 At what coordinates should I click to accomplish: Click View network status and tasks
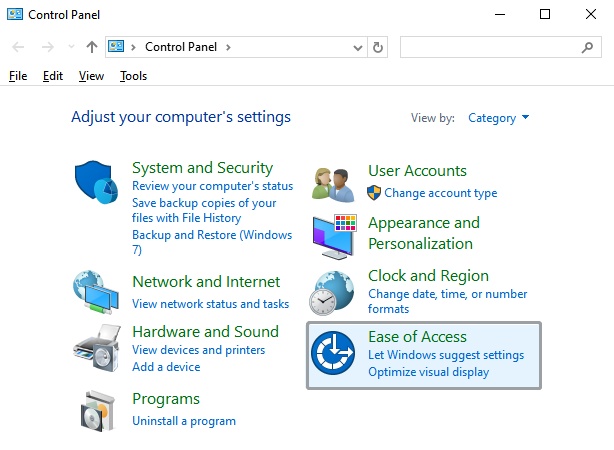pos(210,304)
